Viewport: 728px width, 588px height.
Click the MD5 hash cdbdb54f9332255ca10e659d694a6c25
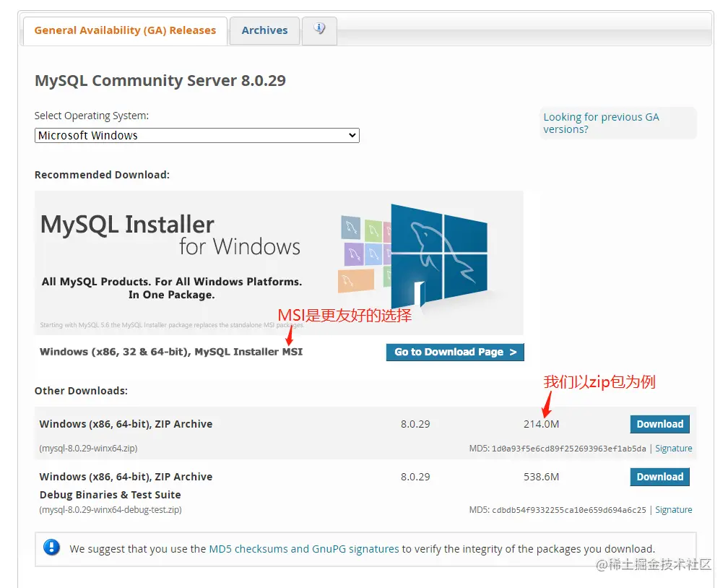tap(569, 510)
